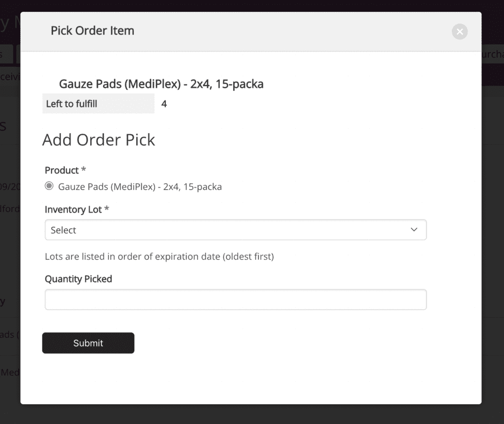
Task: Click the Add Order Pick heading
Action: [x=98, y=140]
